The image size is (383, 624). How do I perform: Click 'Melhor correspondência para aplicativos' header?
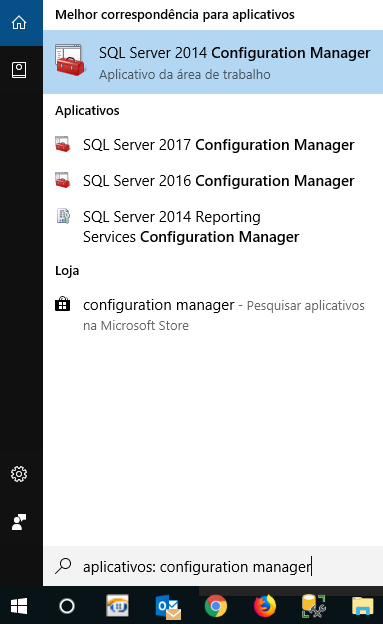click(175, 15)
